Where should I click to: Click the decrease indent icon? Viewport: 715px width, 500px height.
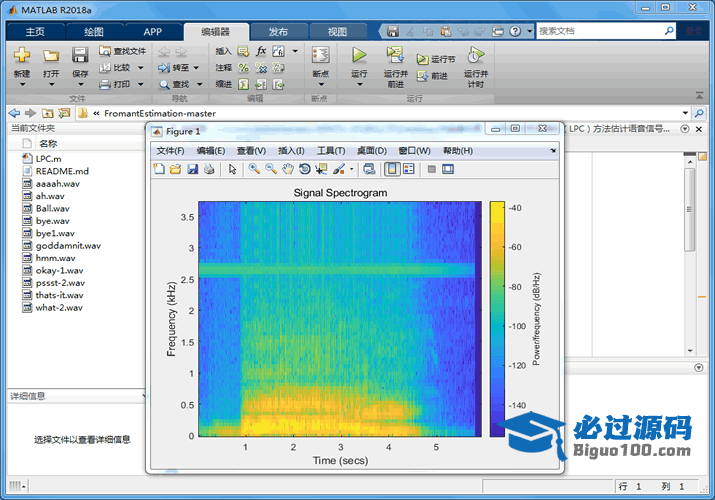(x=278, y=84)
